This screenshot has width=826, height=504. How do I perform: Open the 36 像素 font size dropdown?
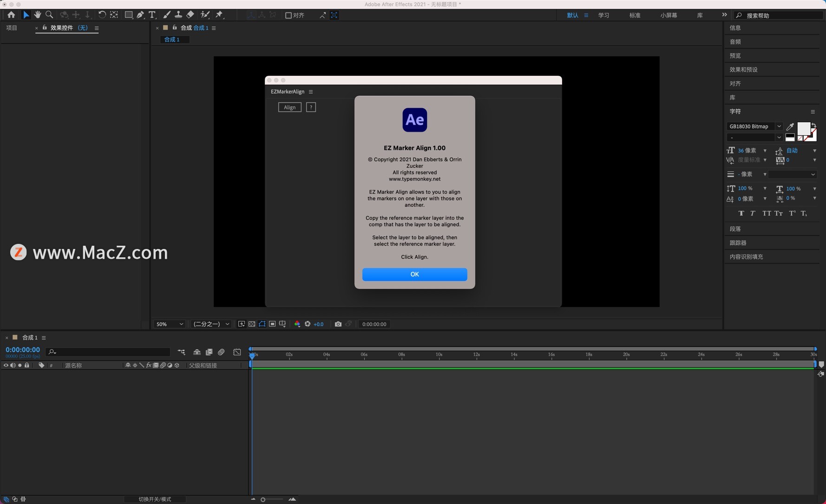tap(765, 151)
